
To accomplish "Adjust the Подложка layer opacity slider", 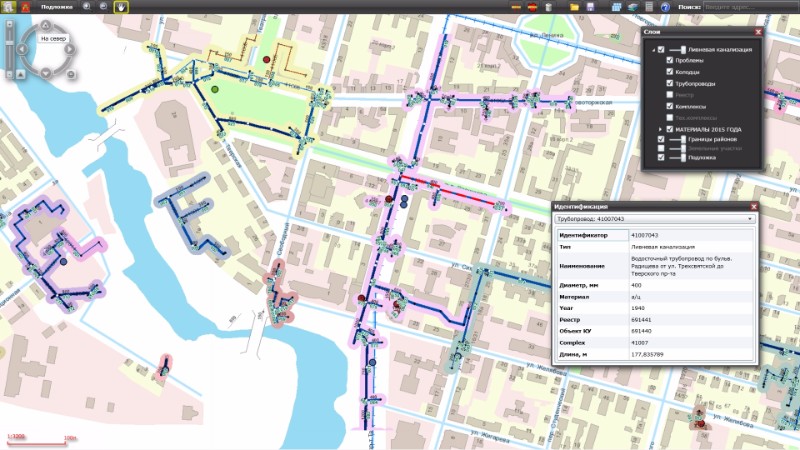I will click(684, 157).
